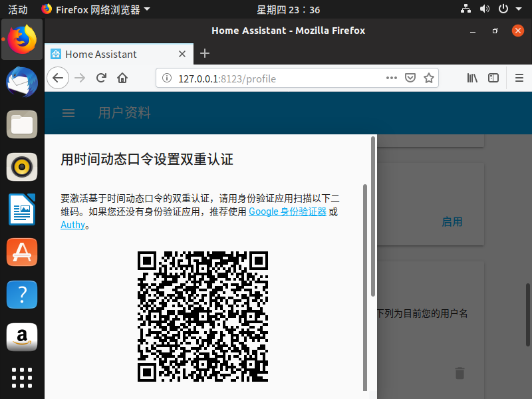
Task: Go to the Firefox home page
Action: pos(122,78)
